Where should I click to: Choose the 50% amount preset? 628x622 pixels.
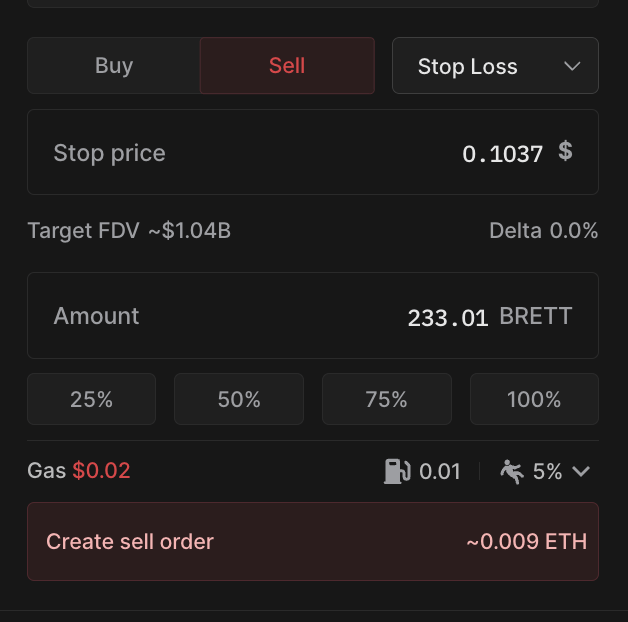[239, 400]
